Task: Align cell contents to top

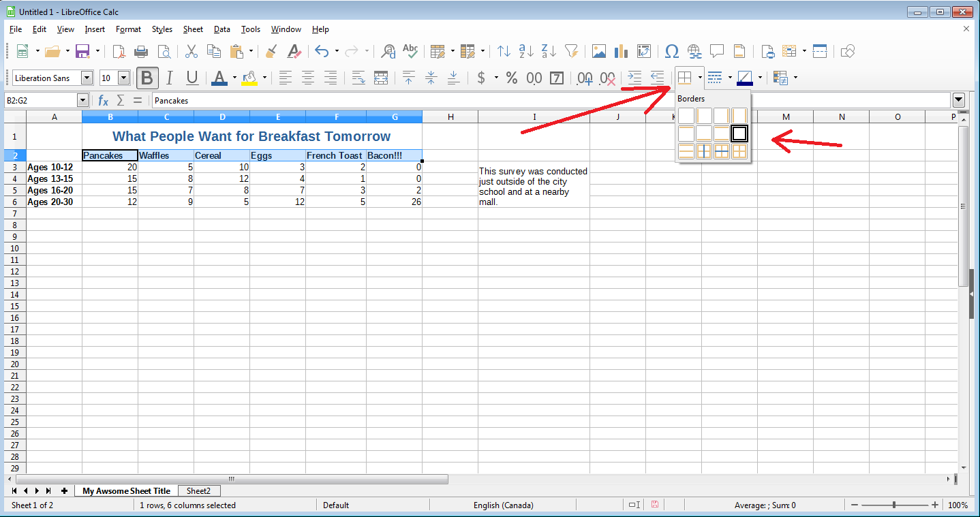Action: coord(409,78)
